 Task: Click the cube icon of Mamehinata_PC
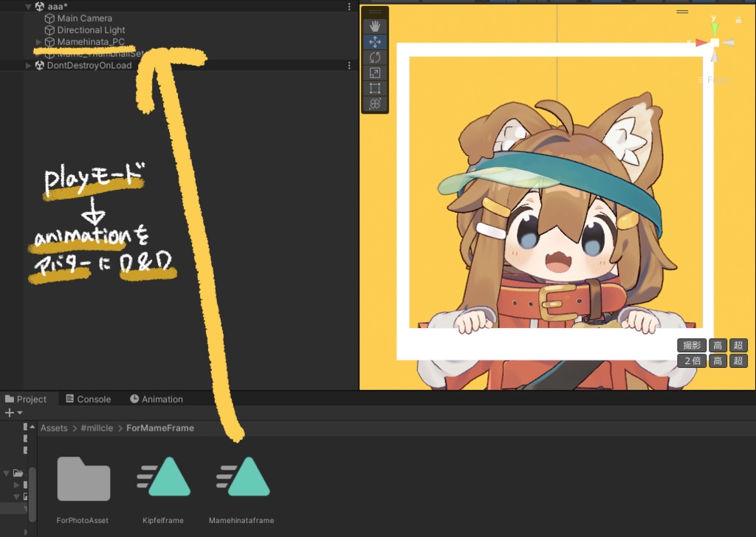[49, 42]
